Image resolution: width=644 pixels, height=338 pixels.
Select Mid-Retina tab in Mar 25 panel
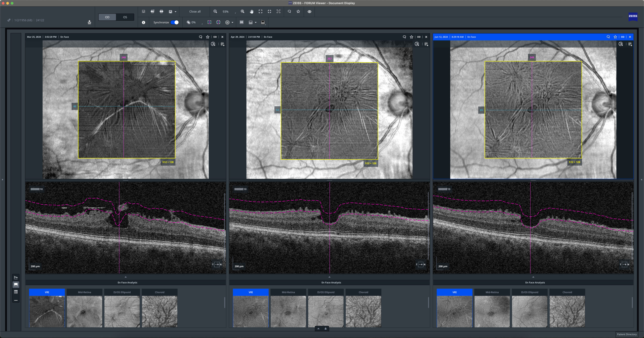(85, 292)
